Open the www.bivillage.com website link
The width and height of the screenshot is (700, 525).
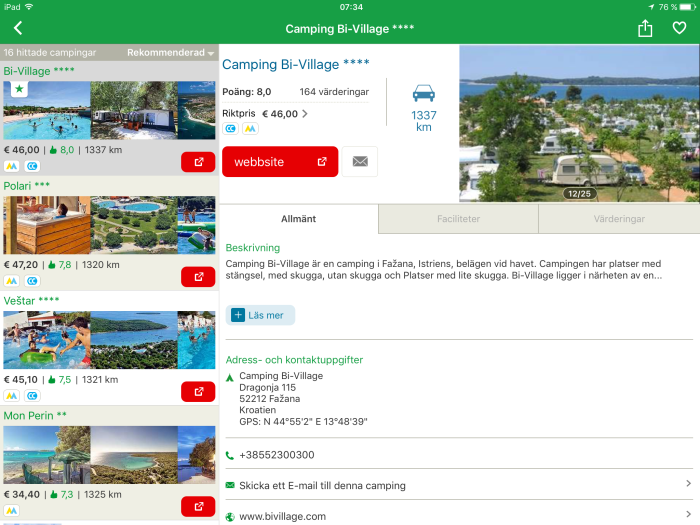[x=459, y=516]
